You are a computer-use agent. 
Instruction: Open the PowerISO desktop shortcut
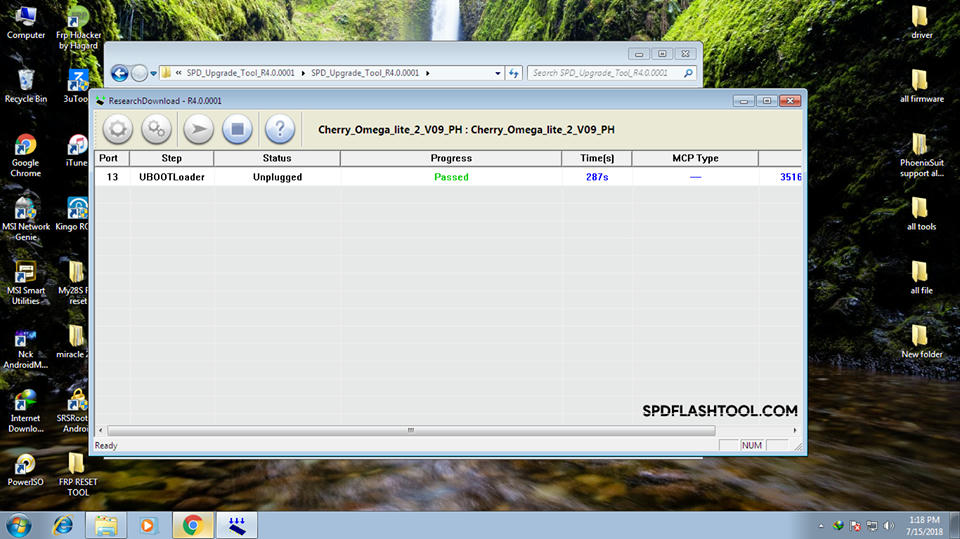tap(25, 470)
